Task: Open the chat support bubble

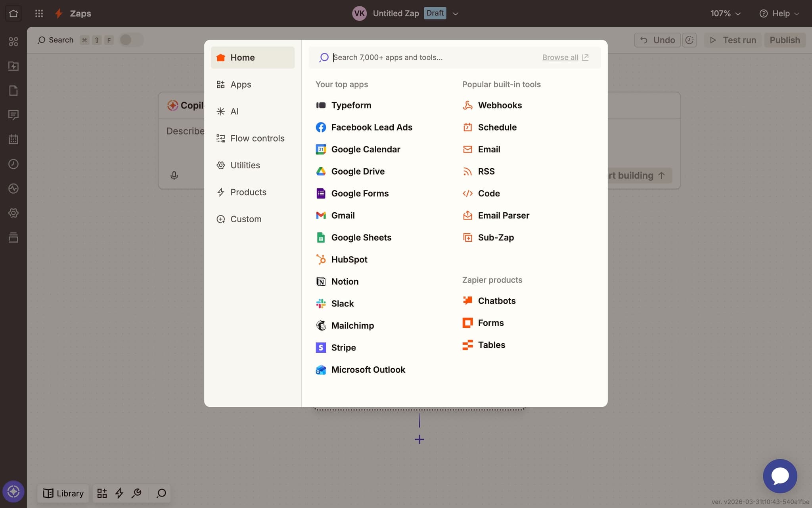Action: click(779, 475)
